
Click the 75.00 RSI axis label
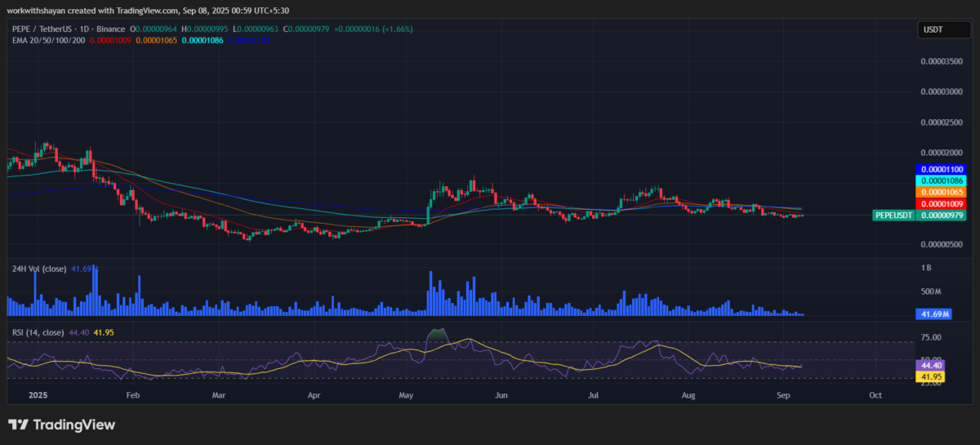(931, 337)
